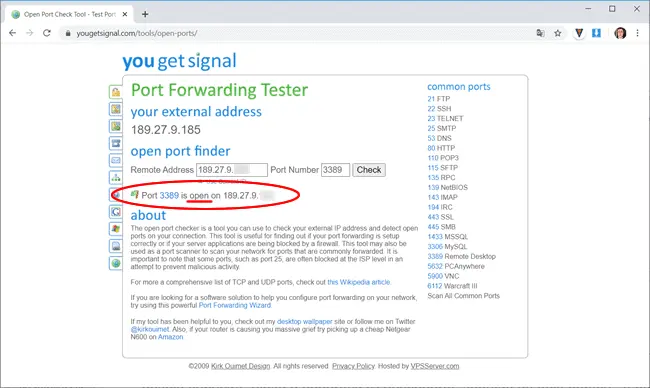Open a new tab with plus
Image resolution: width=650 pixels, height=388 pixels.
[145, 14]
